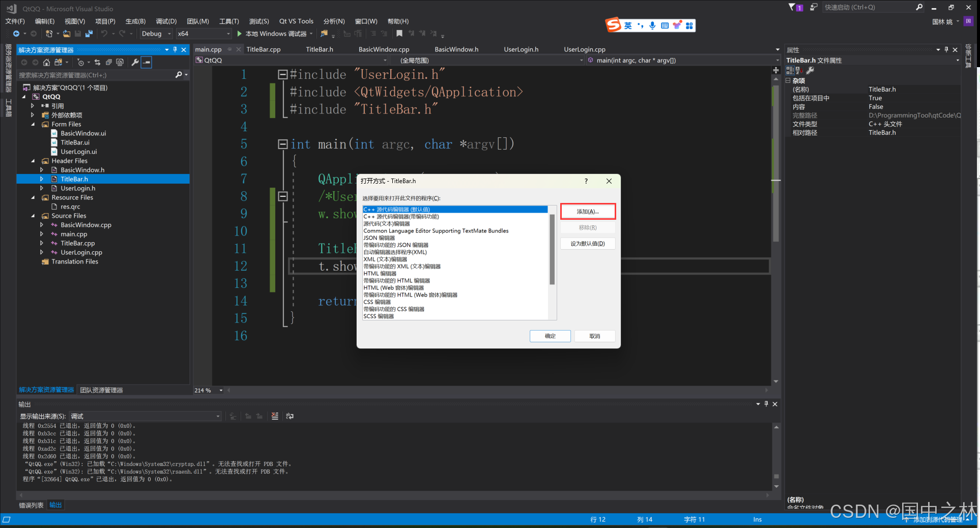Click Collapse All icon in Solution Explorer

pyautogui.click(x=108, y=62)
